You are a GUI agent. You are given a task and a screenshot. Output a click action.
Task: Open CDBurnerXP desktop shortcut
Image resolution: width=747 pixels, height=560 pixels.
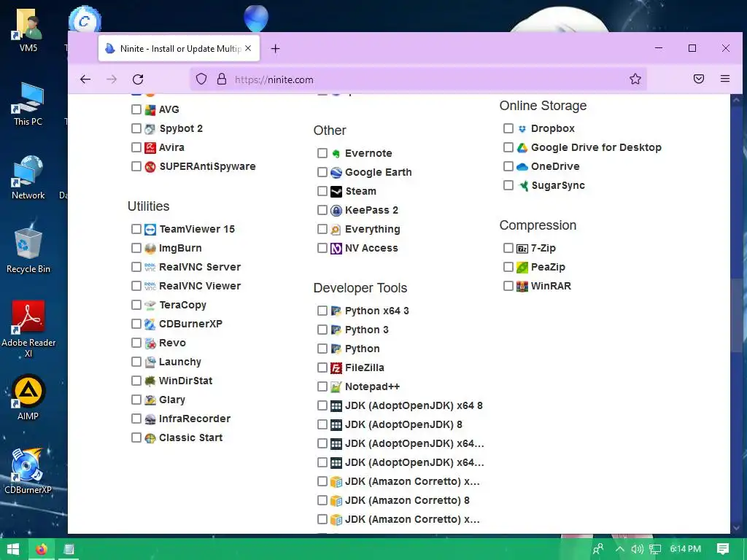click(28, 472)
